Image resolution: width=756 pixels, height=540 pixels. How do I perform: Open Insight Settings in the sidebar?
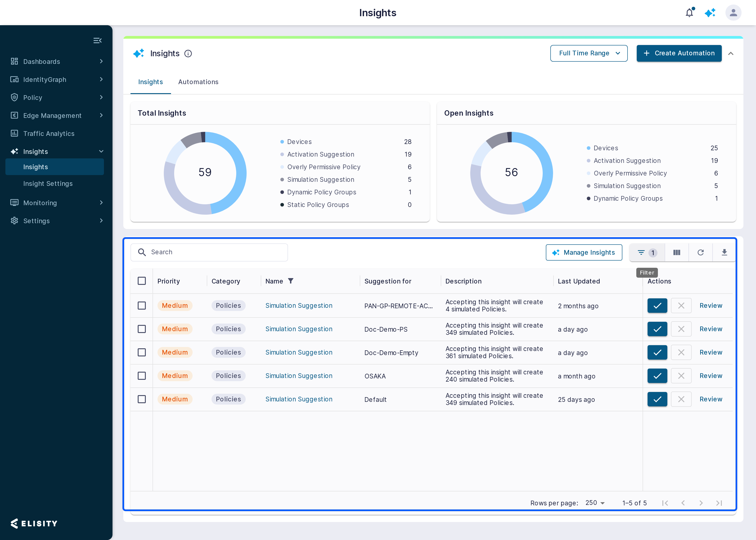tap(48, 184)
